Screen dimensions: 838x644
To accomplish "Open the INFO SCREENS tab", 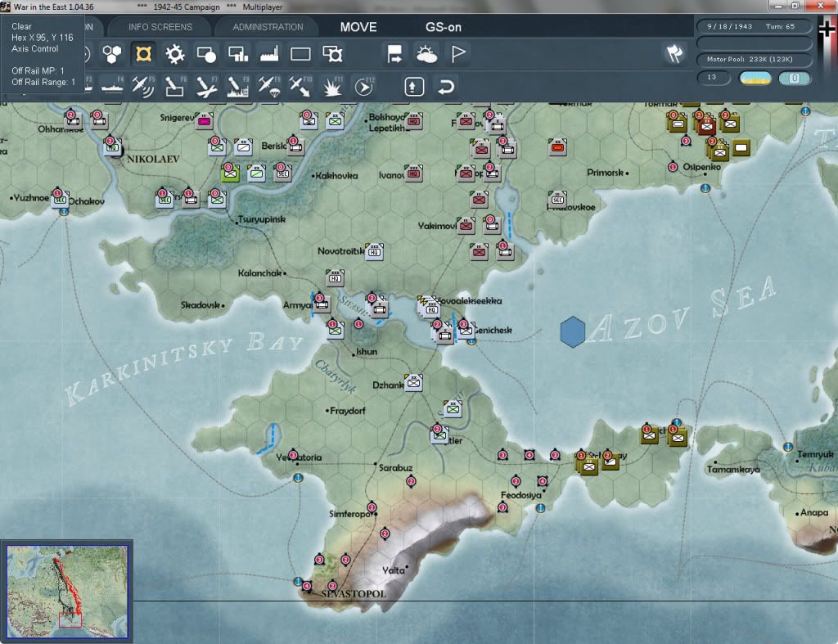I will coord(160,27).
